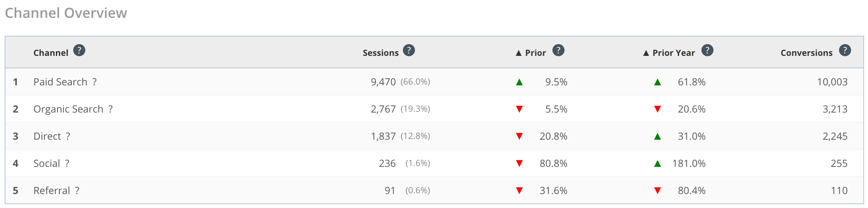Click help icon beside Prior Year header
This screenshot has height=208, width=868.
tap(707, 50)
